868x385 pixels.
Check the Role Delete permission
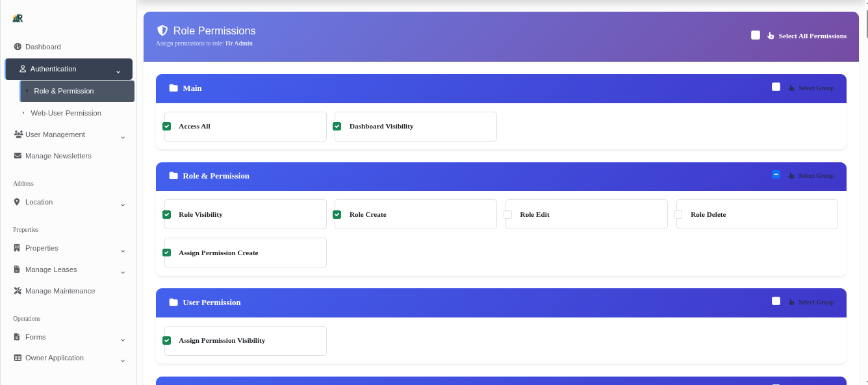[678, 214]
